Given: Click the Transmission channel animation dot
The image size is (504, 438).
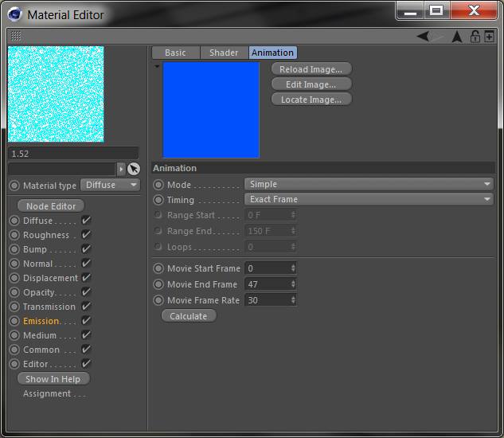Looking at the screenshot, I should tap(14, 307).
